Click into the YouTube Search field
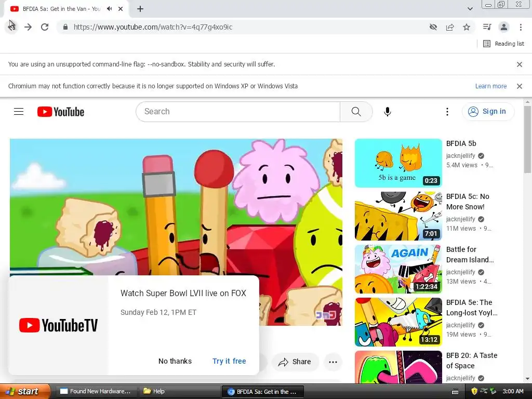Viewport: 532px width, 399px height. click(238, 112)
